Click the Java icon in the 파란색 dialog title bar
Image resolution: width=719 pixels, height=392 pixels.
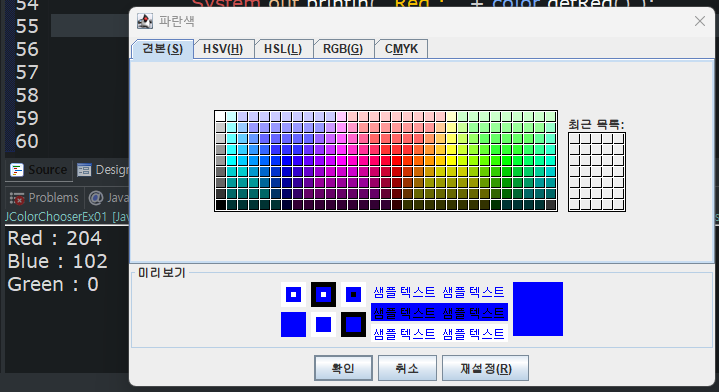[x=145, y=21]
